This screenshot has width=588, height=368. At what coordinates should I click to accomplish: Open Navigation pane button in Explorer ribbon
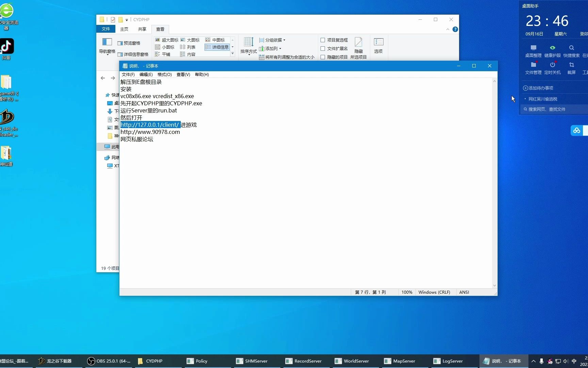tap(107, 46)
